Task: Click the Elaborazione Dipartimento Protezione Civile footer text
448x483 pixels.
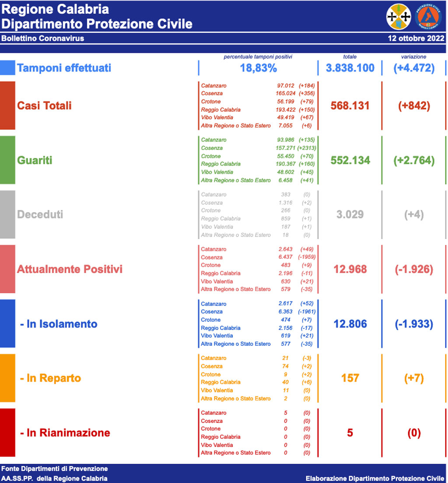Action: [x=375, y=479]
